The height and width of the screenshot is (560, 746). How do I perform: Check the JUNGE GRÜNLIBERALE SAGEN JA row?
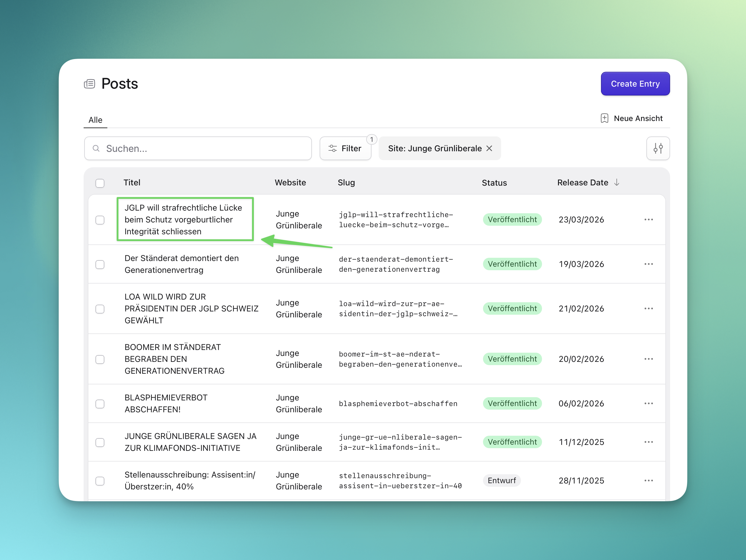coord(100,442)
